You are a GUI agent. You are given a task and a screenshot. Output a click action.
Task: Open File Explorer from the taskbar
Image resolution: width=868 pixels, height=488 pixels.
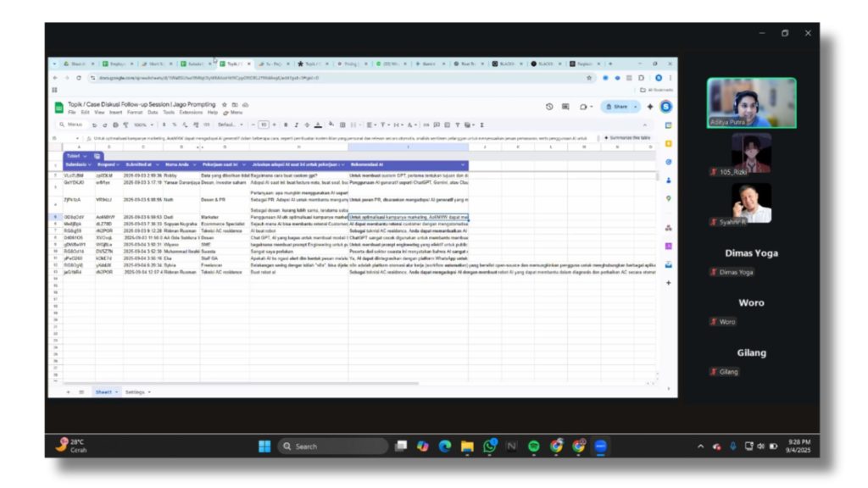pos(467,446)
